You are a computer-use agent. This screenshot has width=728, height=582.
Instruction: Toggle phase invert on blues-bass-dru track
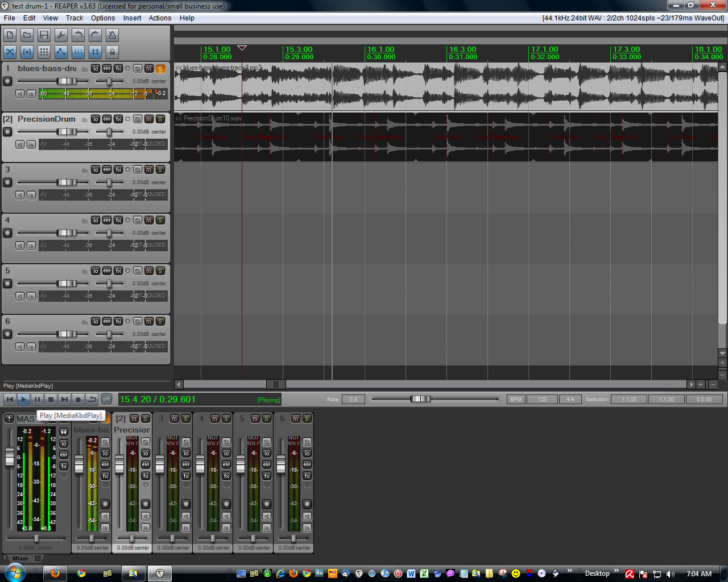138,68
